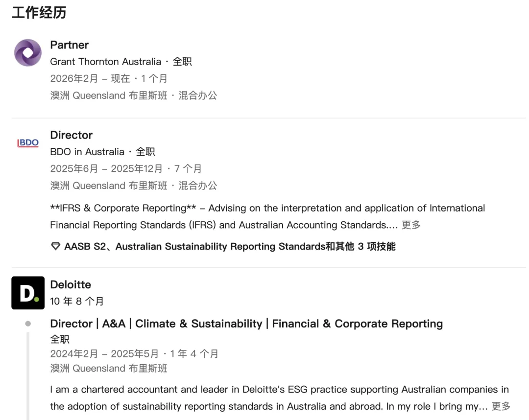The width and height of the screenshot is (529, 420).
Task: Click the timeline dot beside Deloitte Director role
Action: 28,324
